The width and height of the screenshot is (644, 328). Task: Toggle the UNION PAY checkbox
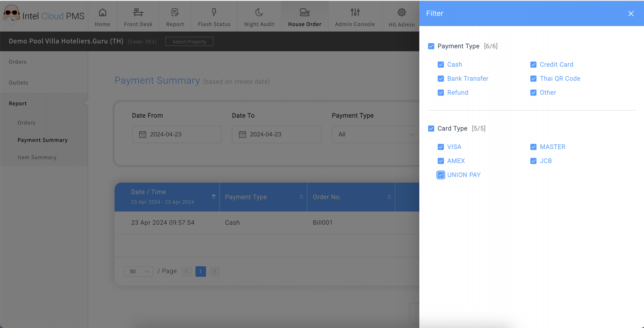(x=441, y=175)
